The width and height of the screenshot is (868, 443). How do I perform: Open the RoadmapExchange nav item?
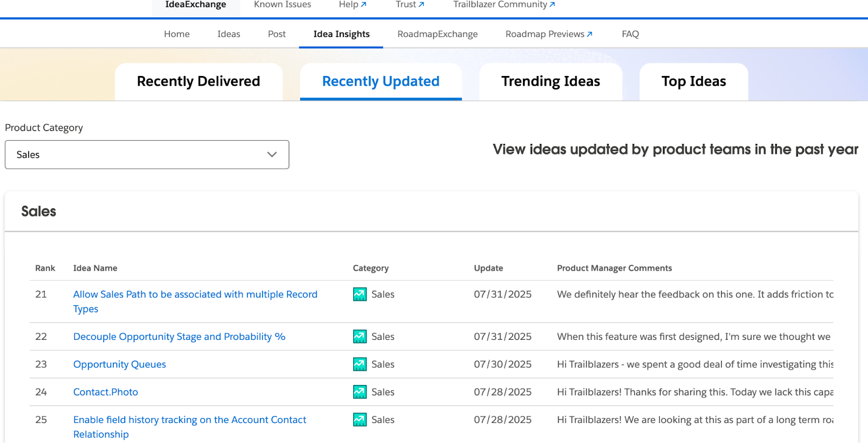pyautogui.click(x=438, y=34)
